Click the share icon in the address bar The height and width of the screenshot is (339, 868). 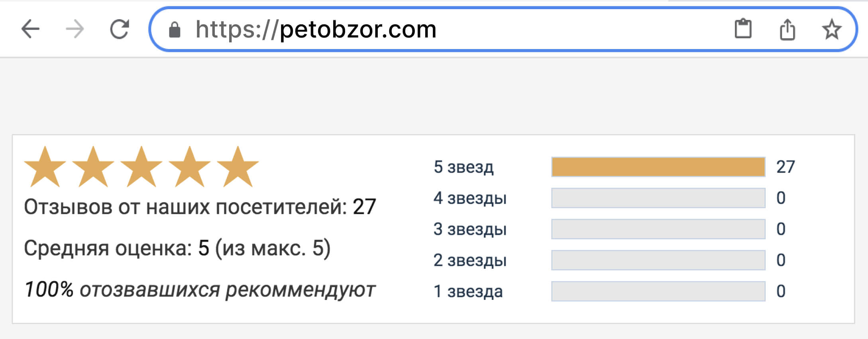click(787, 30)
